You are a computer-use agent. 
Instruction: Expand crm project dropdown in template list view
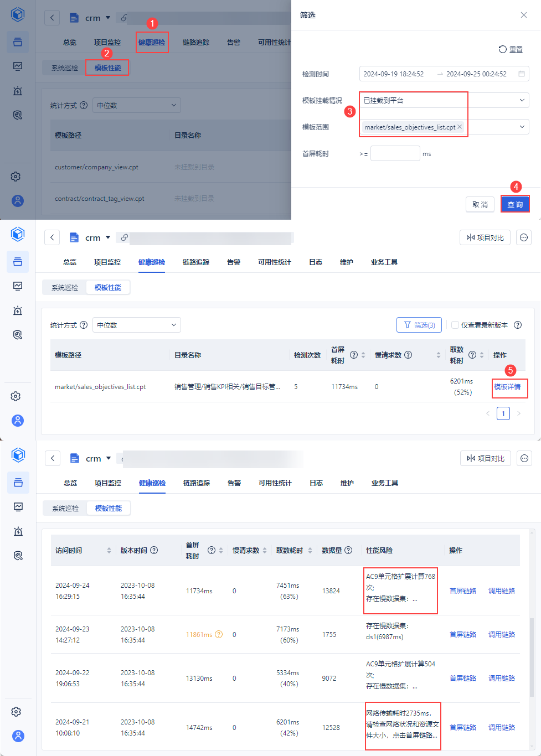[x=108, y=237]
